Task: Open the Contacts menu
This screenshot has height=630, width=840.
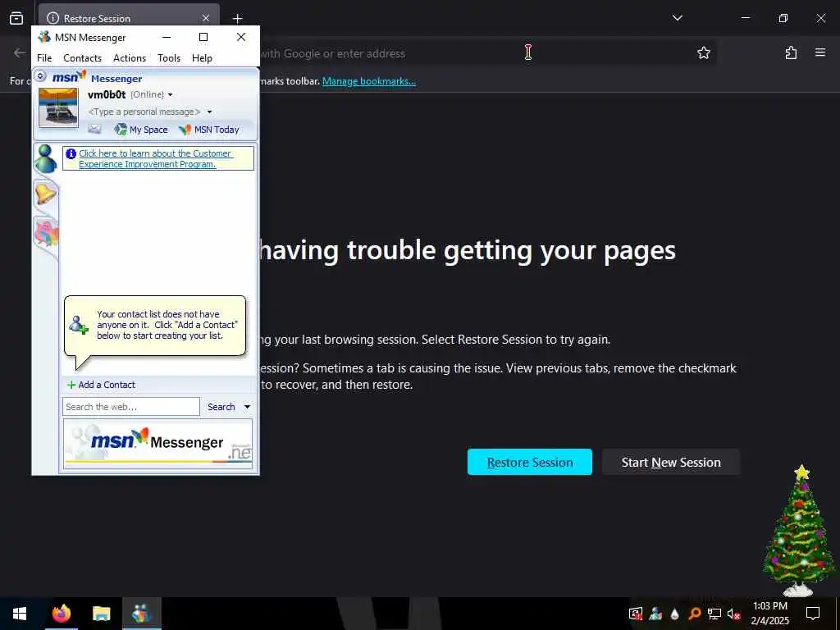Action: coord(83,58)
